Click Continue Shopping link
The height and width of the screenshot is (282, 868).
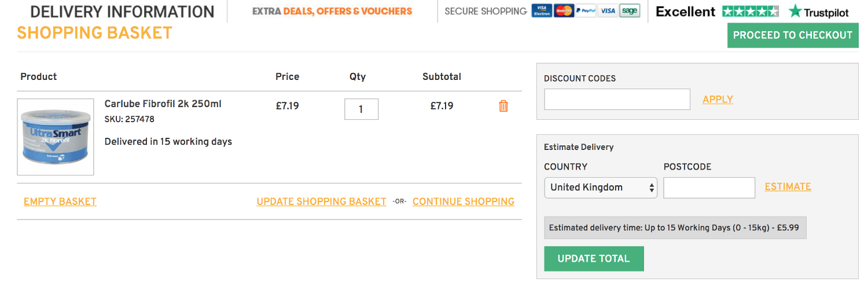coord(464,202)
